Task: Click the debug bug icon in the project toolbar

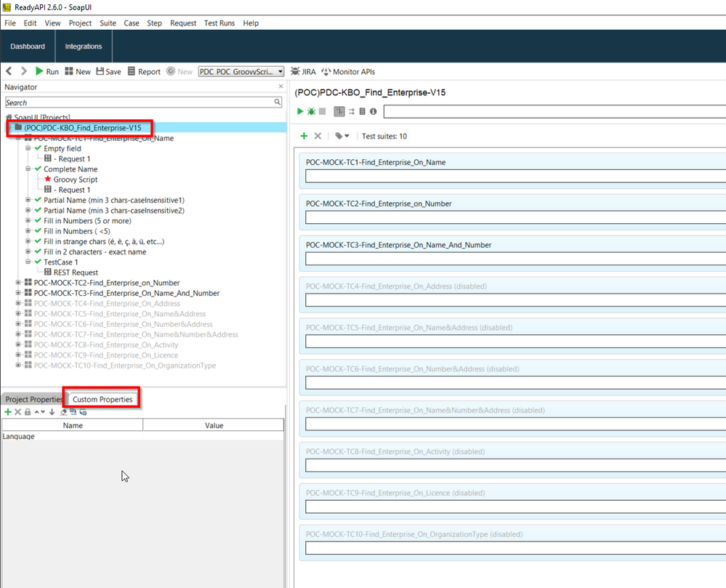Action: 311,111
